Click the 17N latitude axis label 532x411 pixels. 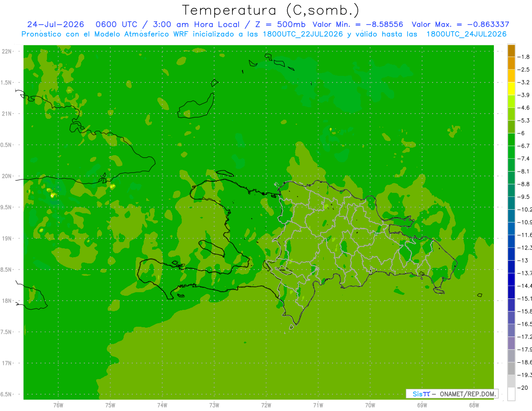coord(8,363)
